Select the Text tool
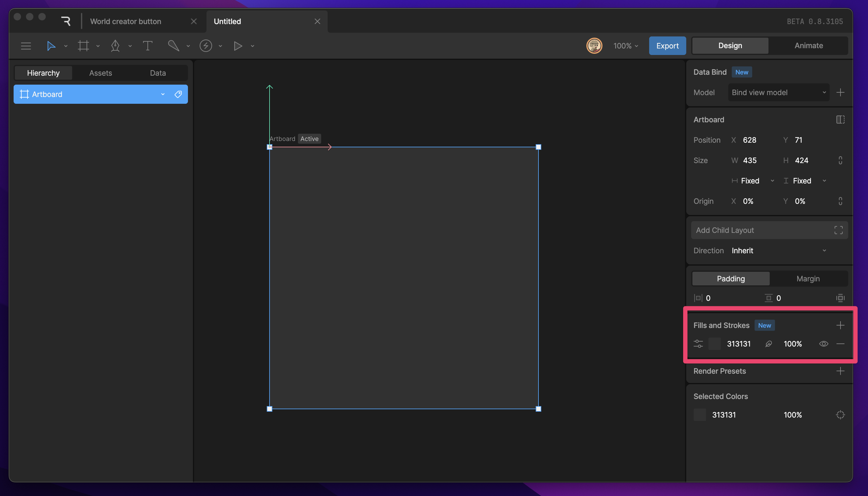The width and height of the screenshot is (868, 496). (x=147, y=46)
